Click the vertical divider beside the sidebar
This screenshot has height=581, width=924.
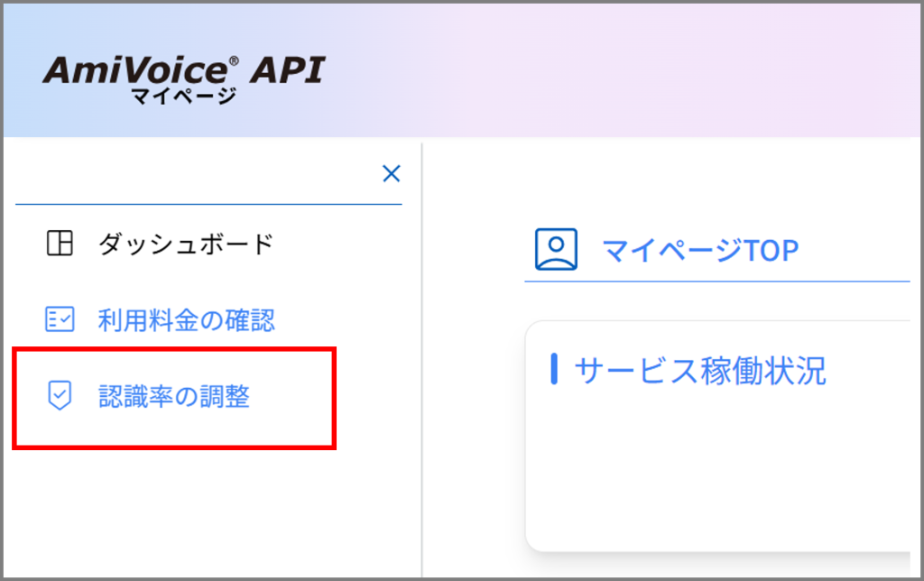[x=422, y=361]
